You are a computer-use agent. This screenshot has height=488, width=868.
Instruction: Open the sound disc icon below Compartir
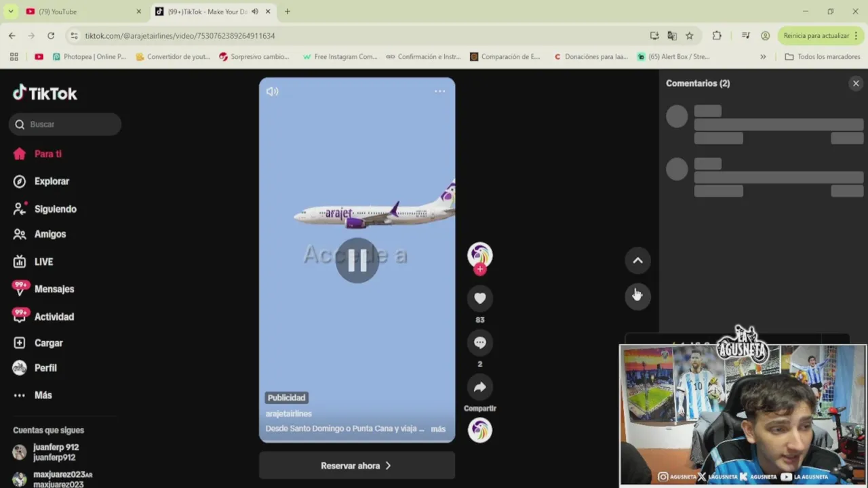point(480,430)
